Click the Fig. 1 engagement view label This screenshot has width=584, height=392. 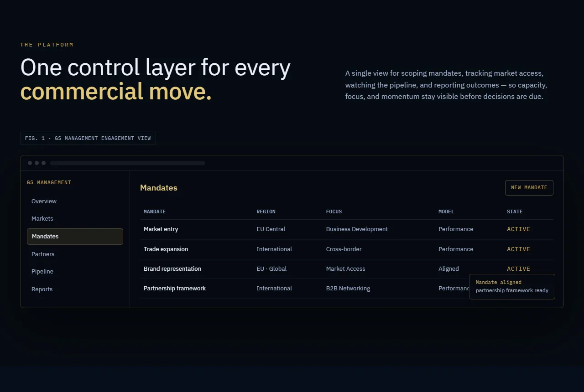88,138
